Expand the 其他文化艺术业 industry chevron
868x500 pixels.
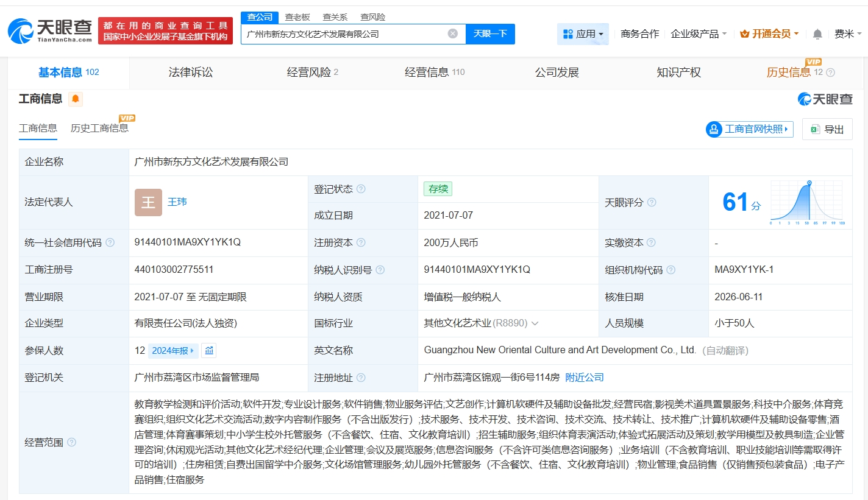point(535,323)
